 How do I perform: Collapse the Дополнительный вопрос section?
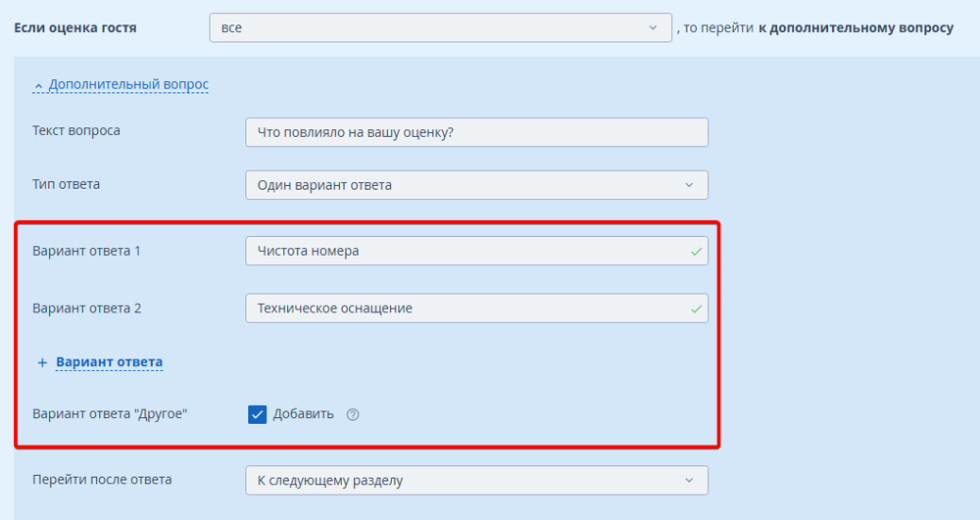click(128, 85)
